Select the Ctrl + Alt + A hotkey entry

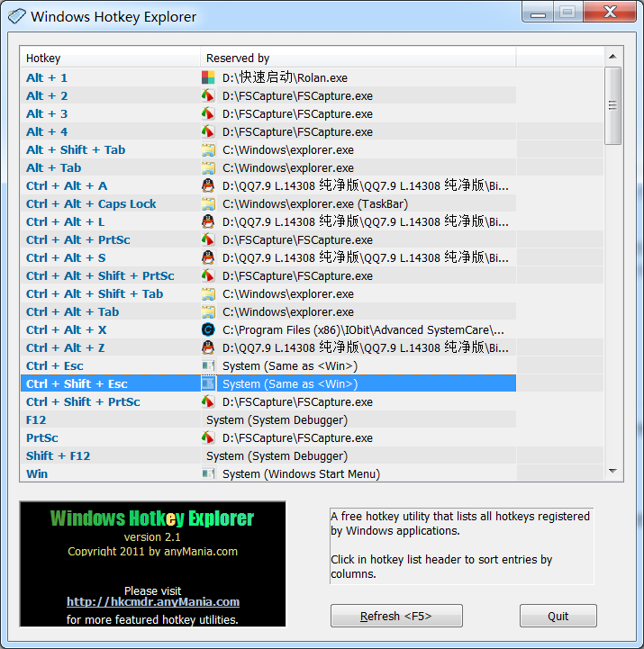coord(268,185)
